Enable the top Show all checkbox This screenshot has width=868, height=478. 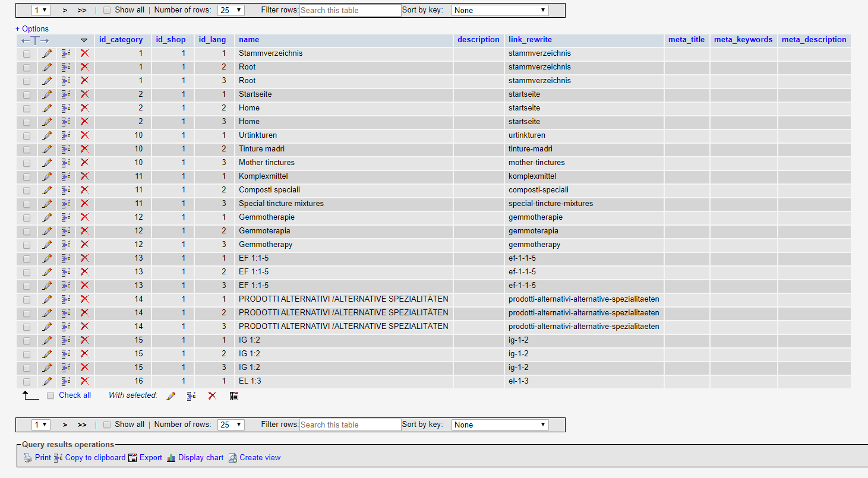pyautogui.click(x=107, y=10)
